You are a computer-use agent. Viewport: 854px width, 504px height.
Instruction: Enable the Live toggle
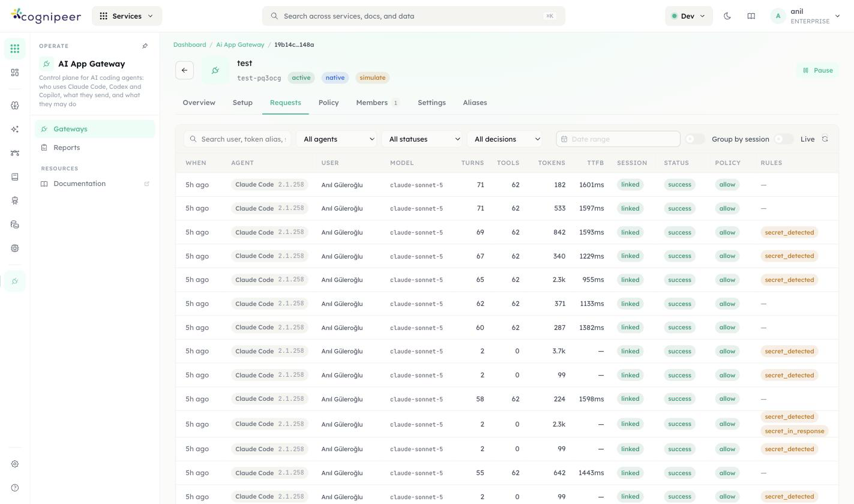(x=784, y=139)
